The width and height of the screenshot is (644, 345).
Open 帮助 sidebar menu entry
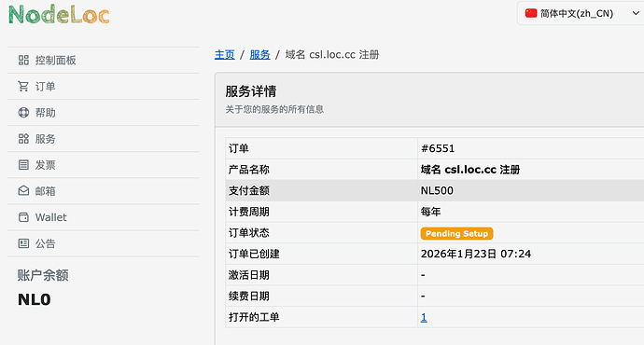click(103, 113)
